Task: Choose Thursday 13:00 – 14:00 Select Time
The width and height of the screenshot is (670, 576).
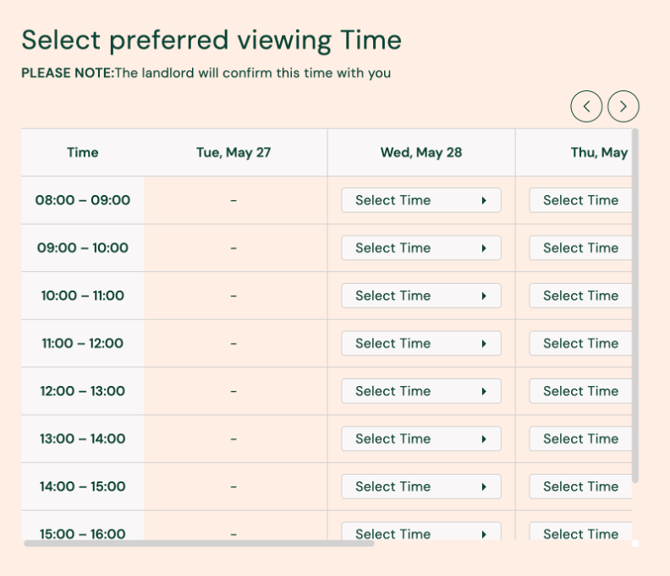Action: pos(581,439)
